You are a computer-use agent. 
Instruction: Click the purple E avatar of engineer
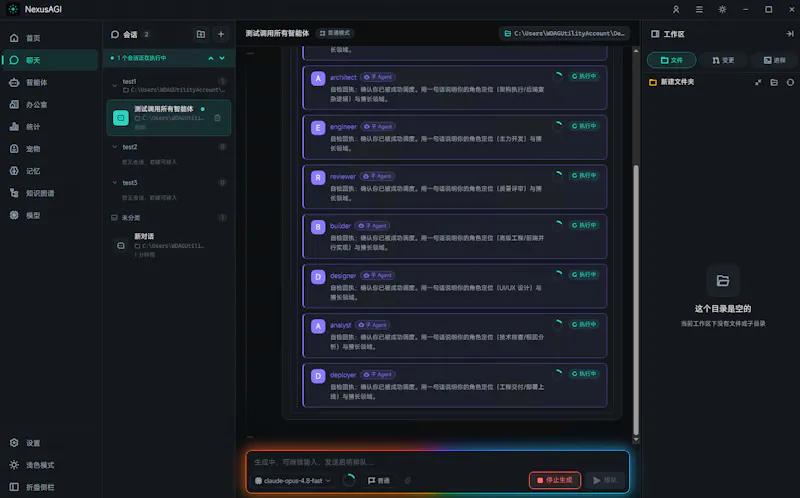pyautogui.click(x=318, y=128)
